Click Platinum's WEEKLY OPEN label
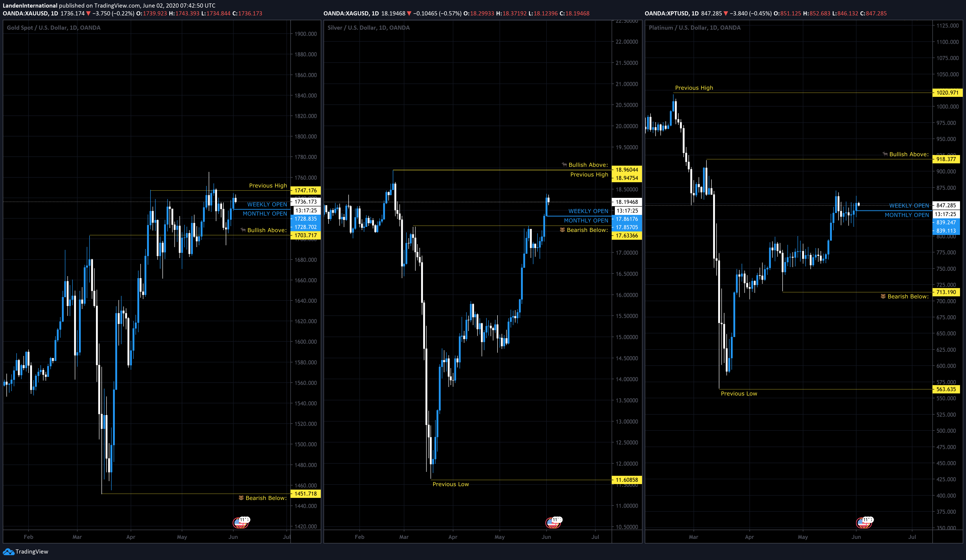The image size is (966, 560). 909,206
